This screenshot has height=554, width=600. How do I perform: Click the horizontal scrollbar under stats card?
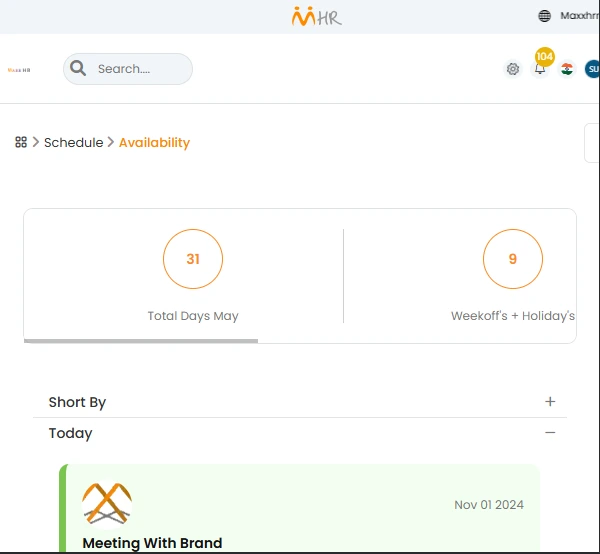point(141,341)
